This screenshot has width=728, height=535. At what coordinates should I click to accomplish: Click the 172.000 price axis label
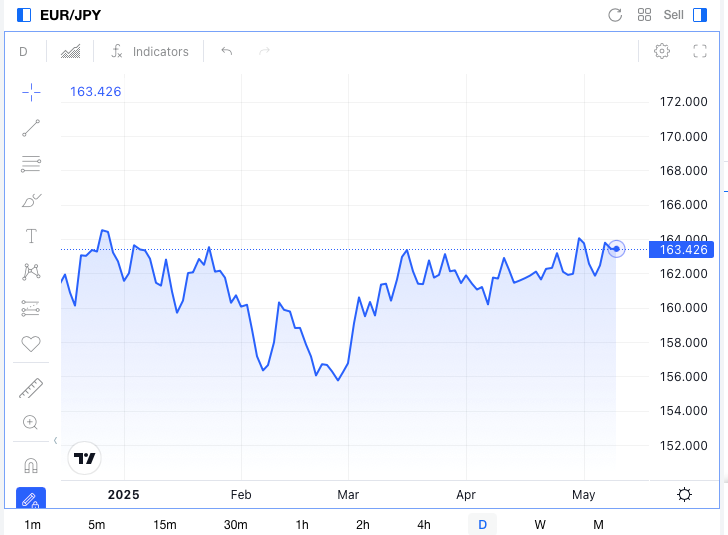[683, 102]
